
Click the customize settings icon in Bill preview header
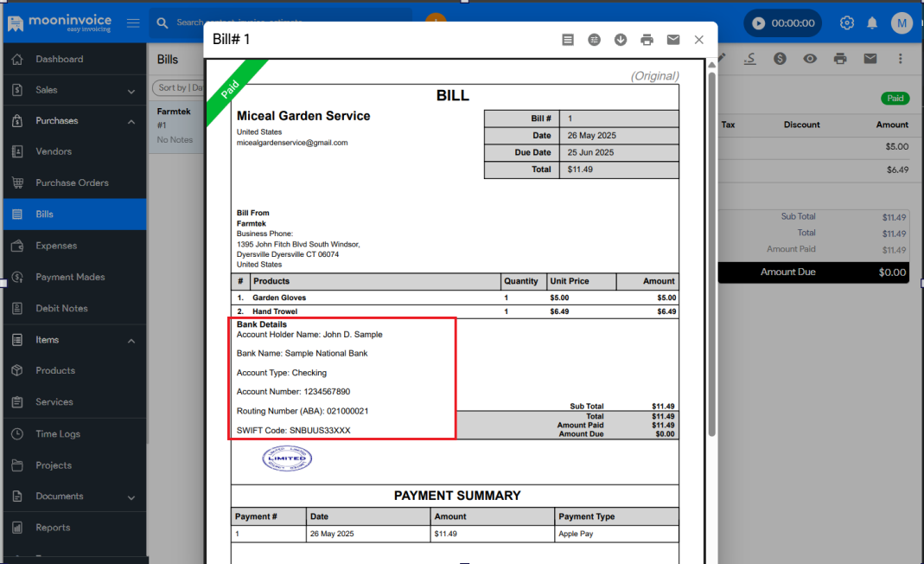pos(594,40)
